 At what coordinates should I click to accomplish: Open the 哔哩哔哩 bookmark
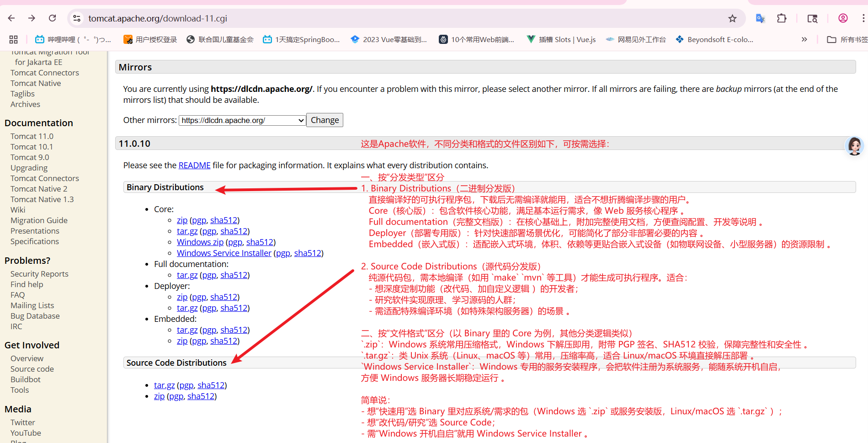point(73,39)
